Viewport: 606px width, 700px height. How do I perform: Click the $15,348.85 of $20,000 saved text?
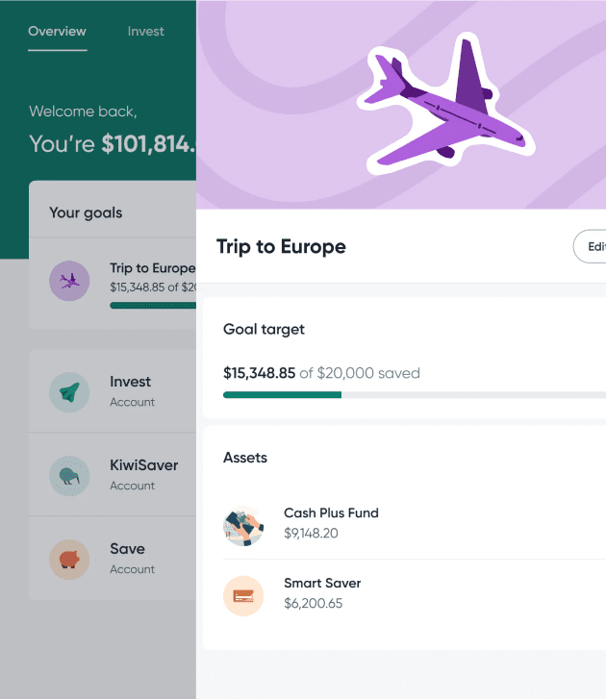[x=321, y=373]
